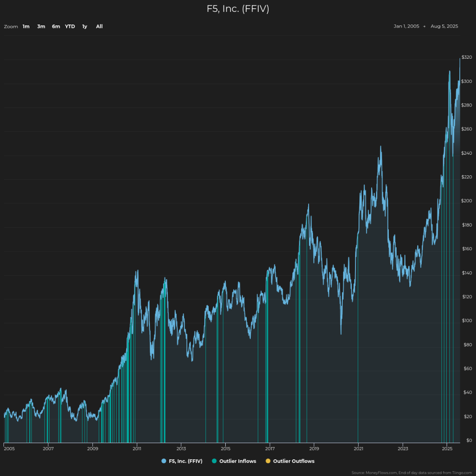Click the $260 y-axis label

click(x=467, y=129)
